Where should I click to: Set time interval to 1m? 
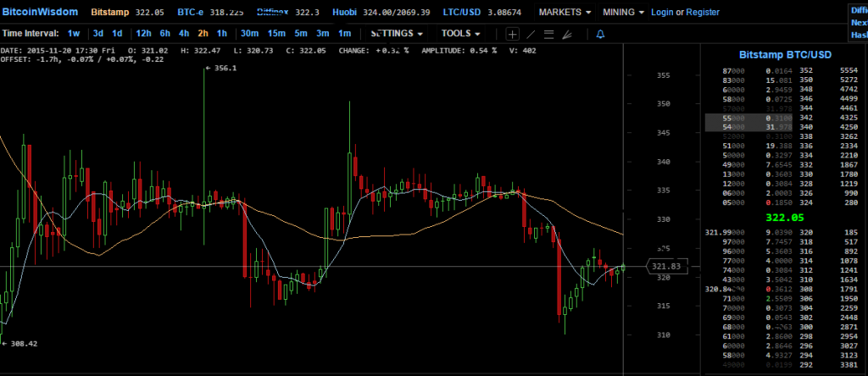click(344, 34)
